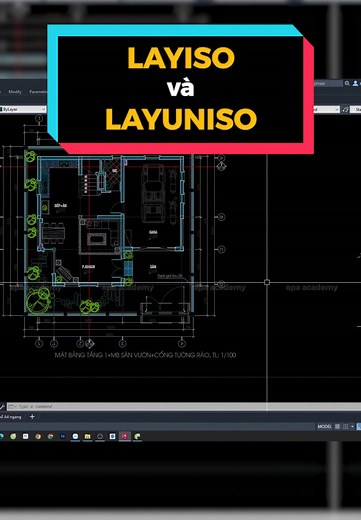The height and width of the screenshot is (520, 361).
Task: Click the search magnifier icon in title bar
Action: point(347,83)
